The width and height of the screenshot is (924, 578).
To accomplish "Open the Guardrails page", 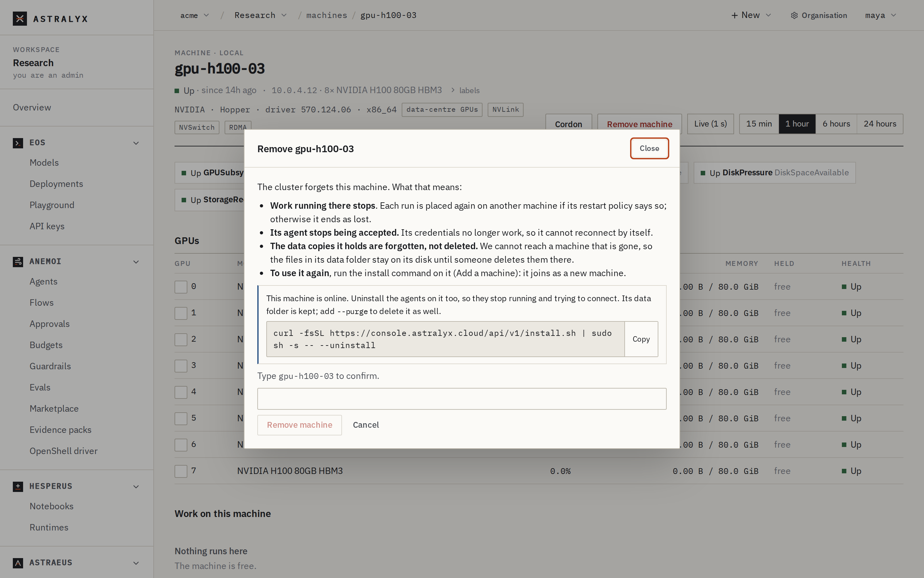I will coord(50,366).
